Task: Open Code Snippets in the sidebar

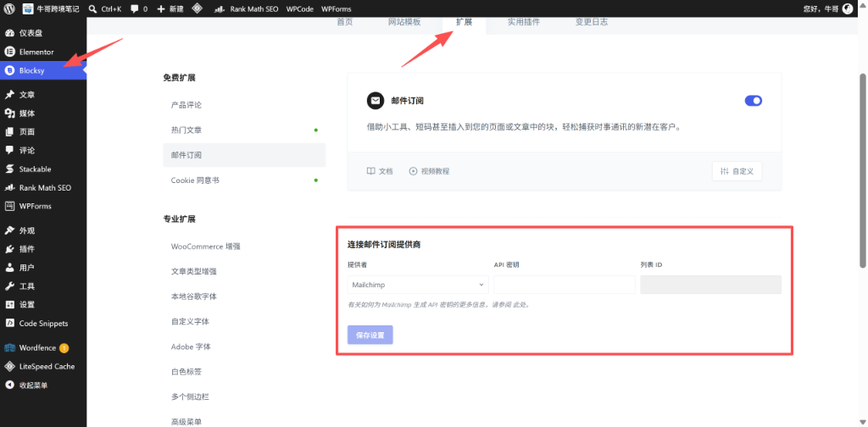Action: click(43, 323)
